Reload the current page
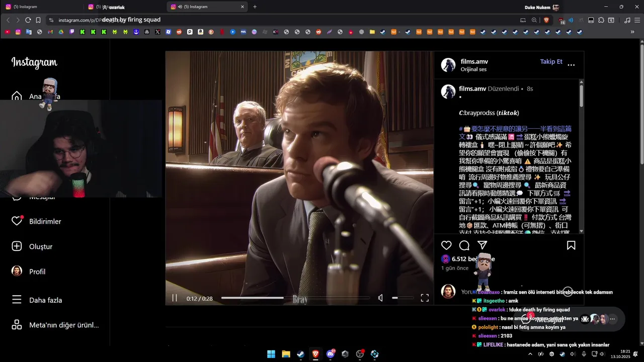 tap(28, 20)
